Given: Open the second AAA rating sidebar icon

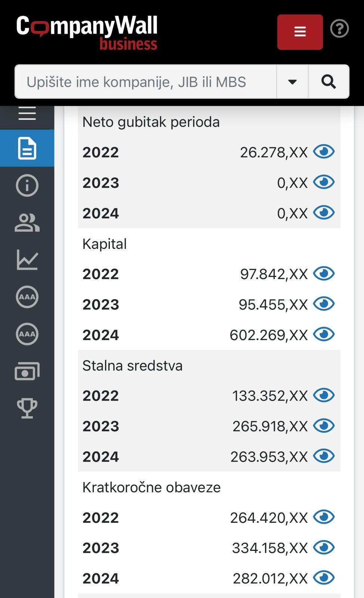Looking at the screenshot, I should (x=27, y=334).
